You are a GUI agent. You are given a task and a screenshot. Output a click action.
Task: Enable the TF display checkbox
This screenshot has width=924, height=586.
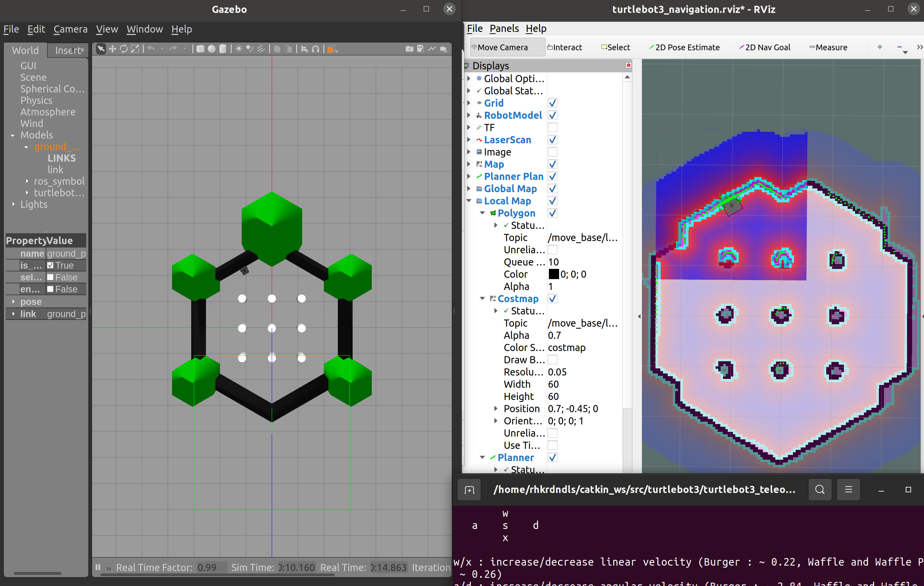(553, 127)
